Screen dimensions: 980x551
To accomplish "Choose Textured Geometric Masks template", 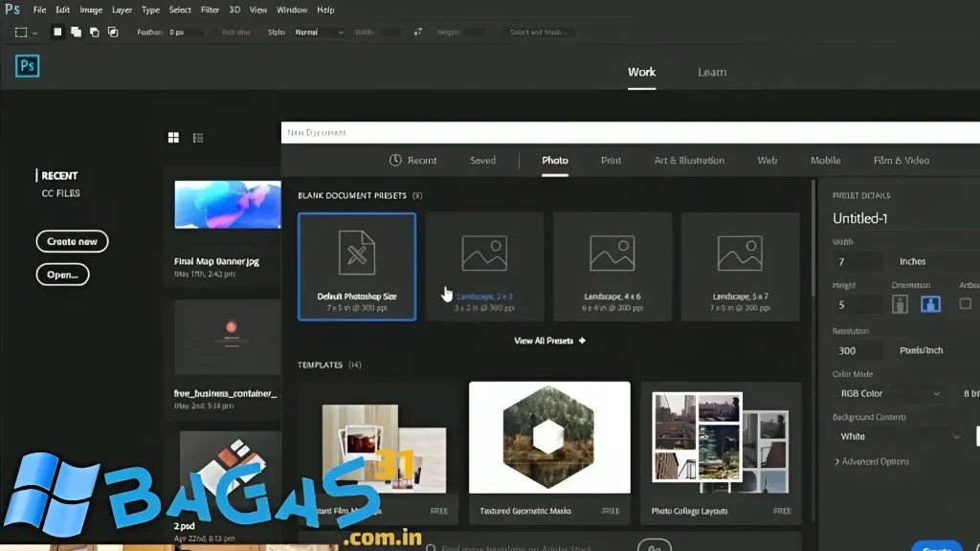I will [549, 452].
